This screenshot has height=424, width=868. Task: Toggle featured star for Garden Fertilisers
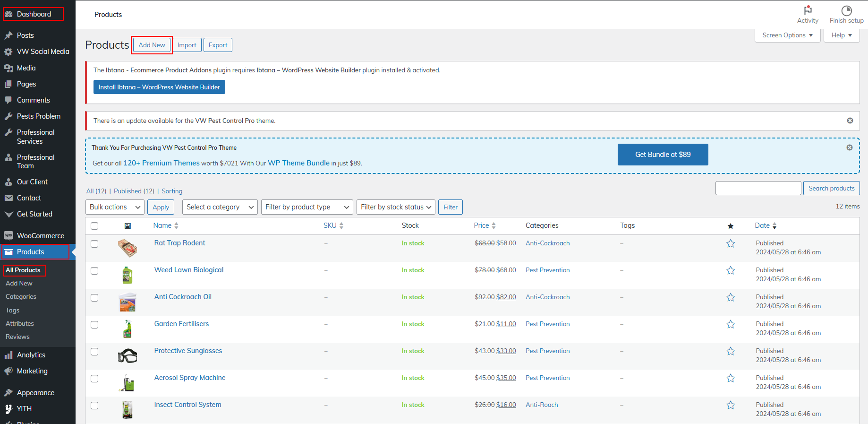point(731,324)
